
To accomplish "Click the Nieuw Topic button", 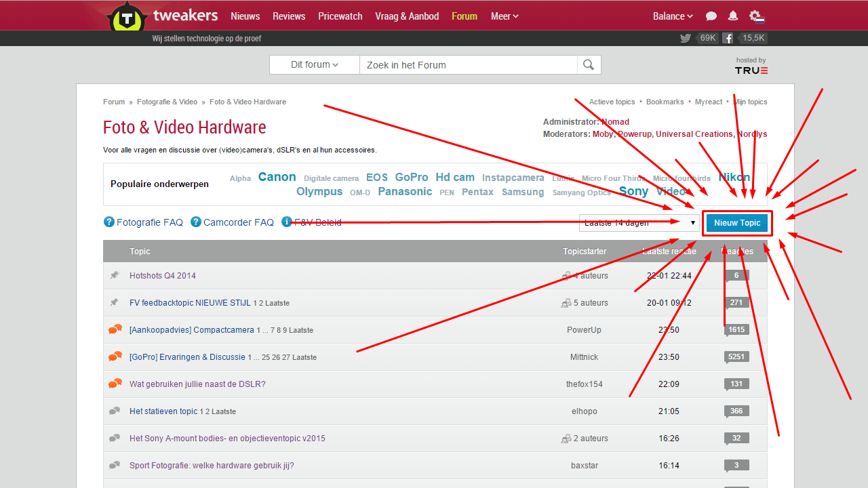I will 737,223.
